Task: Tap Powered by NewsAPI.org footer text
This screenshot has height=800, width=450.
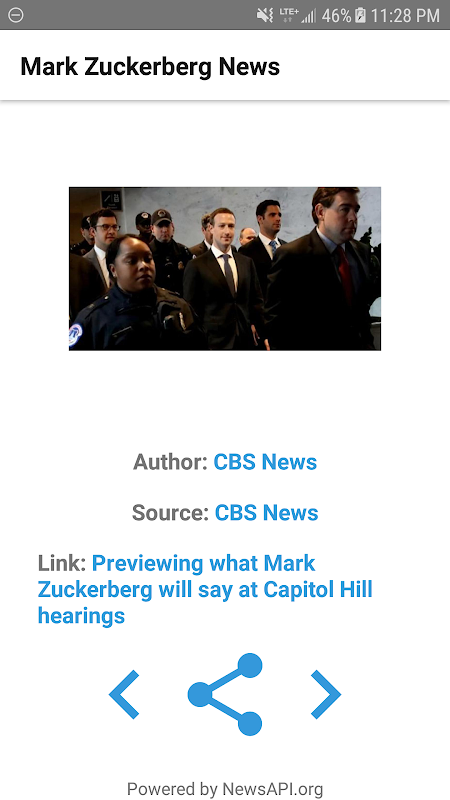Action: point(225,789)
